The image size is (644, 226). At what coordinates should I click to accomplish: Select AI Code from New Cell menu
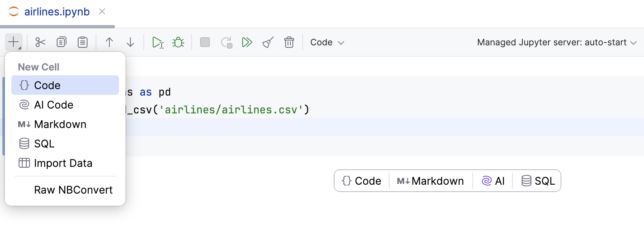(53, 105)
